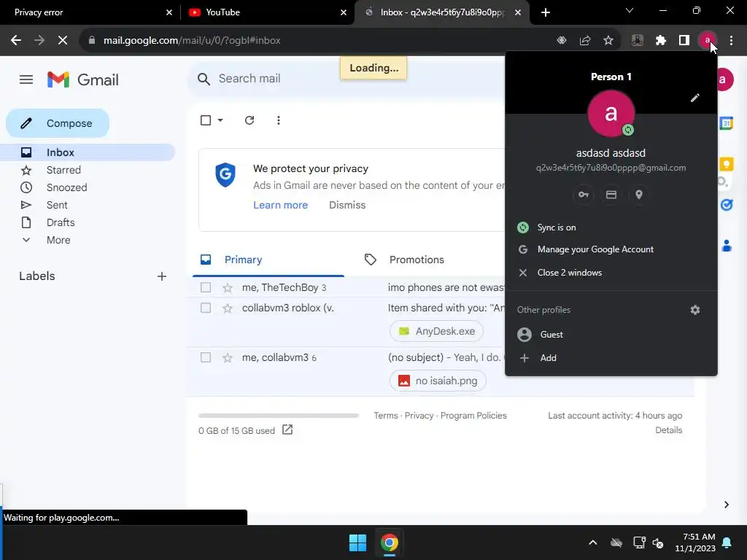This screenshot has width=747, height=560.
Task: Switch to the Promotions tab
Action: pyautogui.click(x=417, y=260)
